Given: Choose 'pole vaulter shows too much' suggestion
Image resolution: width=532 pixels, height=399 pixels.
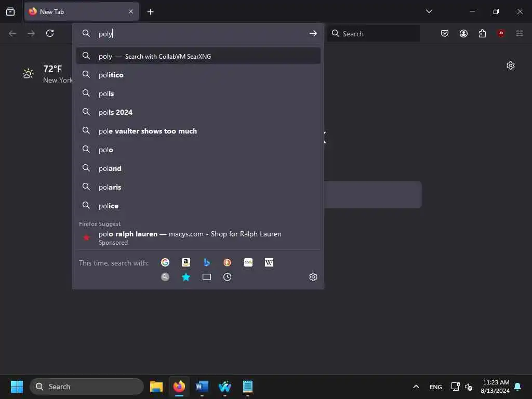Looking at the screenshot, I should tap(198, 130).
